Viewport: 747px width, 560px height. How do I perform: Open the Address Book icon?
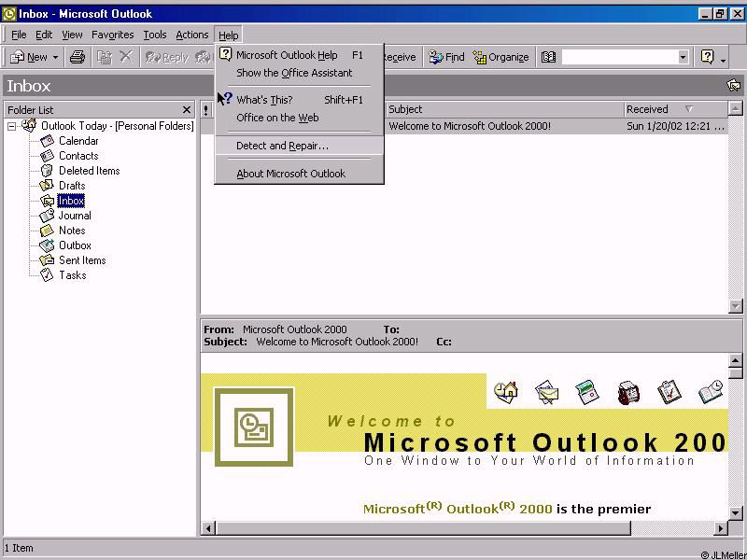point(548,57)
